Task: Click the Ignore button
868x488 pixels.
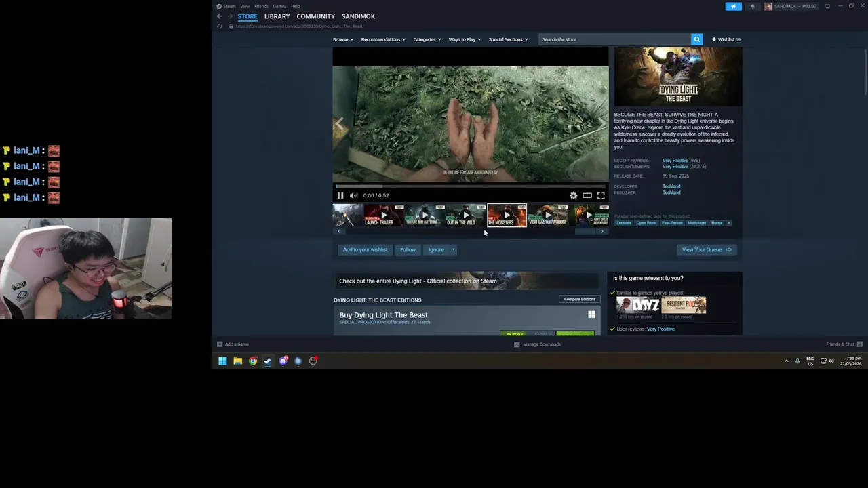Action: click(436, 250)
